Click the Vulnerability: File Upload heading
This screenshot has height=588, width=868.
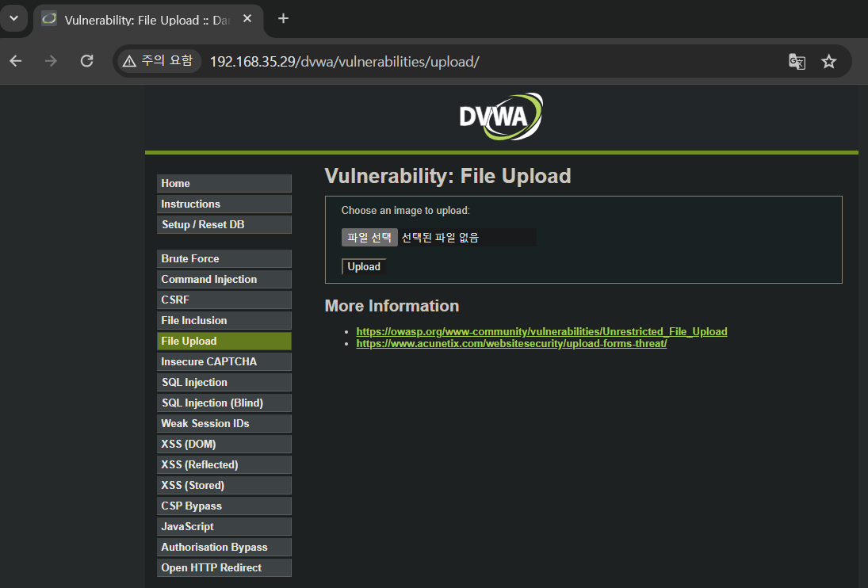(x=448, y=176)
